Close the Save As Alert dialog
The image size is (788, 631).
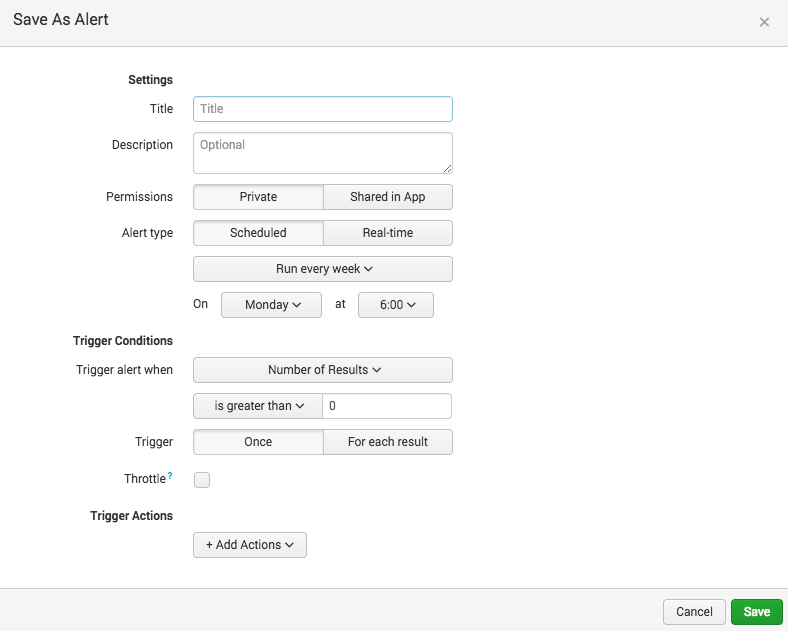pyautogui.click(x=764, y=22)
